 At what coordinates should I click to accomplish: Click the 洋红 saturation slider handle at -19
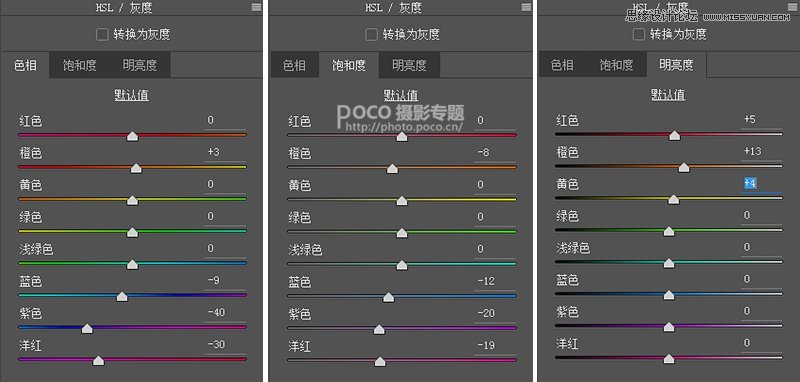380,362
